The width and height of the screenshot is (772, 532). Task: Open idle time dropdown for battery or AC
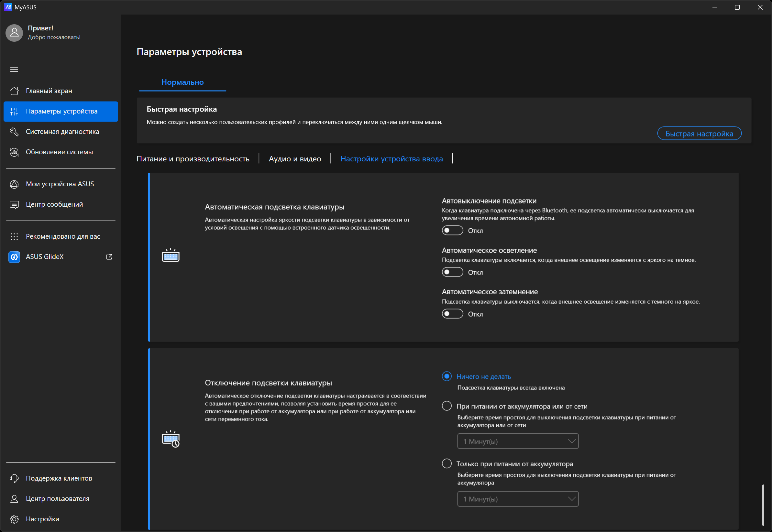point(518,441)
